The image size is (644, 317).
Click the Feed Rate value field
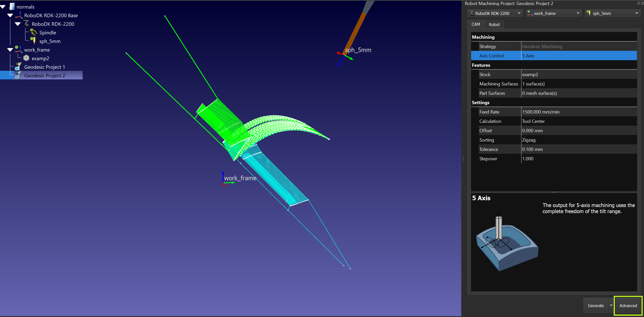(579, 112)
